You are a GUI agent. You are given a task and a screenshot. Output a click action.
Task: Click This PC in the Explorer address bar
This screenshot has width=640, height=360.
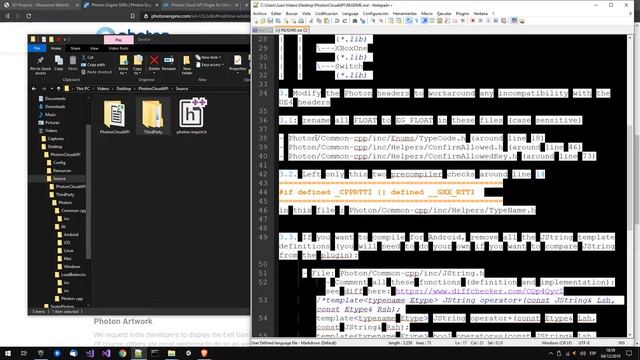click(x=83, y=89)
